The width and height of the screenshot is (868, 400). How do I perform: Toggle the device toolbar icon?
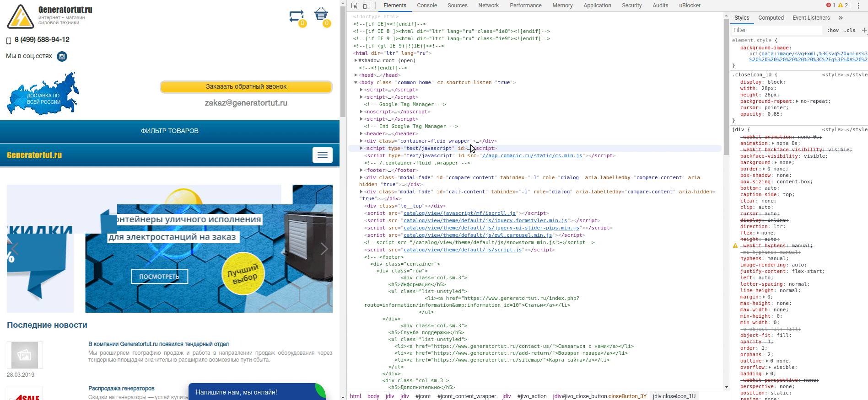(x=367, y=5)
